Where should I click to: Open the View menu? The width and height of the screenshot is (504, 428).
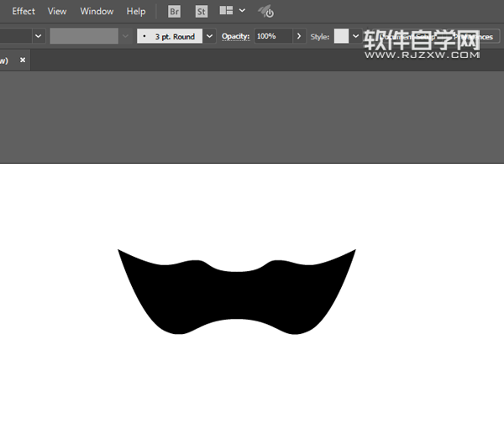click(x=57, y=12)
